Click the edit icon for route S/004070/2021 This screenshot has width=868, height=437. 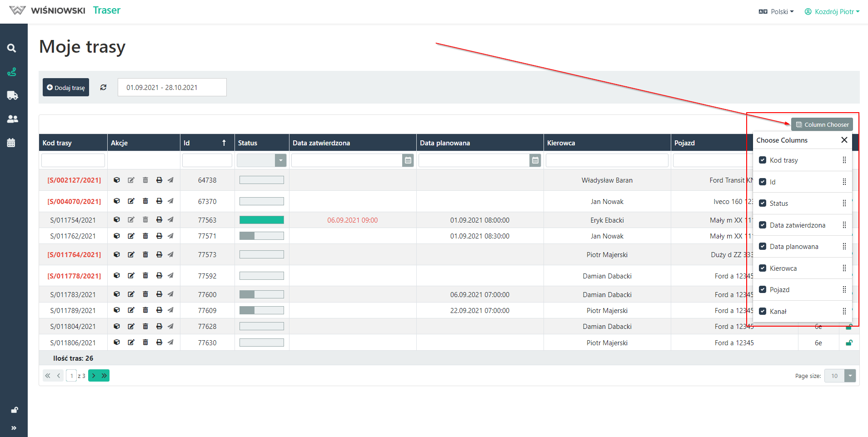click(131, 201)
